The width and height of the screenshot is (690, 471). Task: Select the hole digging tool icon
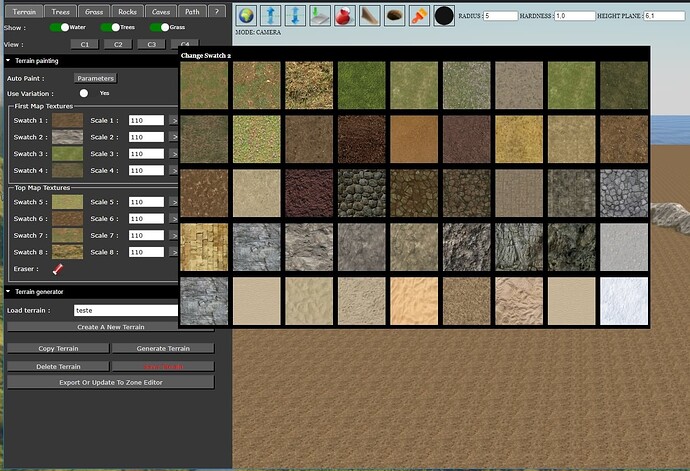pos(395,16)
